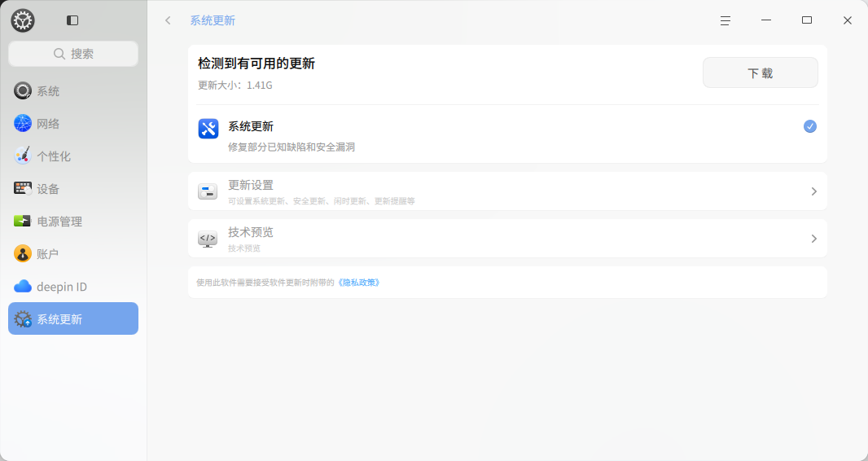Click the search field in sidebar
The width and height of the screenshot is (868, 461).
tap(73, 54)
